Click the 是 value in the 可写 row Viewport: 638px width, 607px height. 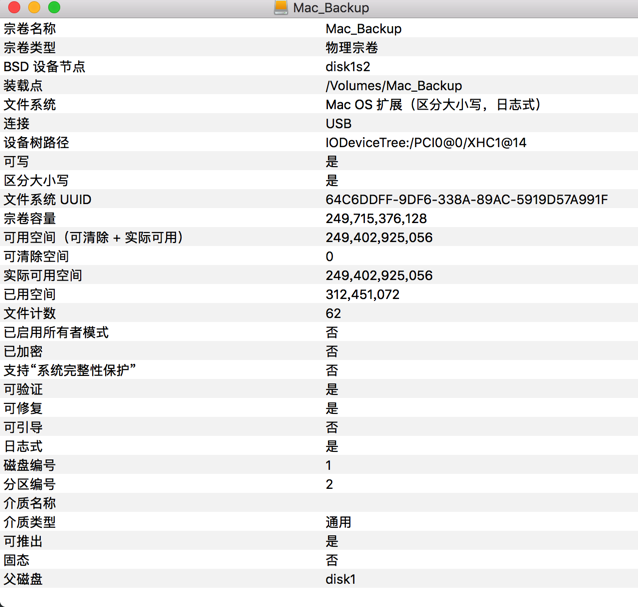[x=332, y=162]
